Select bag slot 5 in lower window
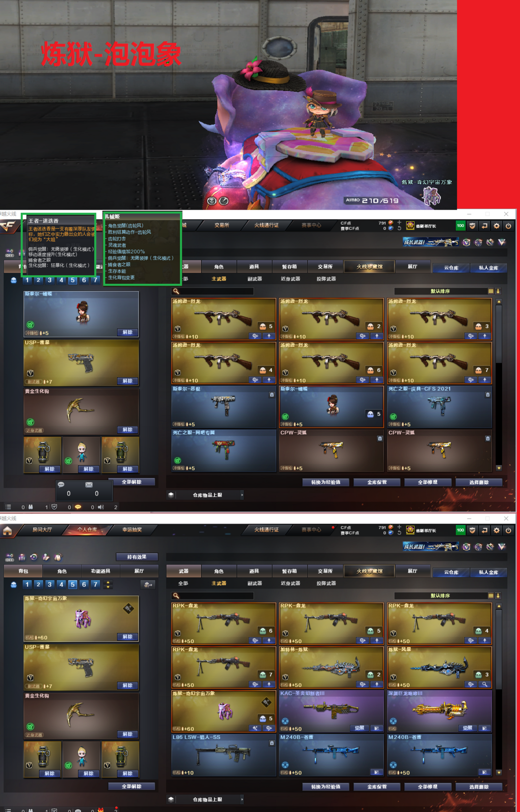The width and height of the screenshot is (520, 812). 73,584
